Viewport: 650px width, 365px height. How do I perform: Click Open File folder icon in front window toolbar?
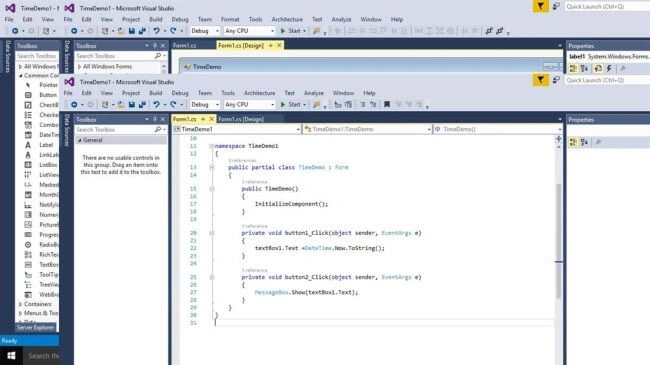[x=121, y=105]
